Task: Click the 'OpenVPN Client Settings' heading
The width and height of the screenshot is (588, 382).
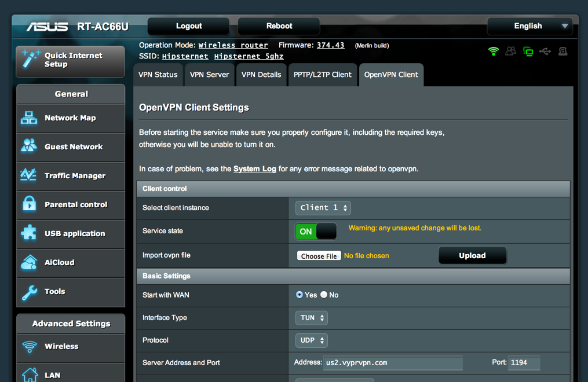Action: pos(194,108)
